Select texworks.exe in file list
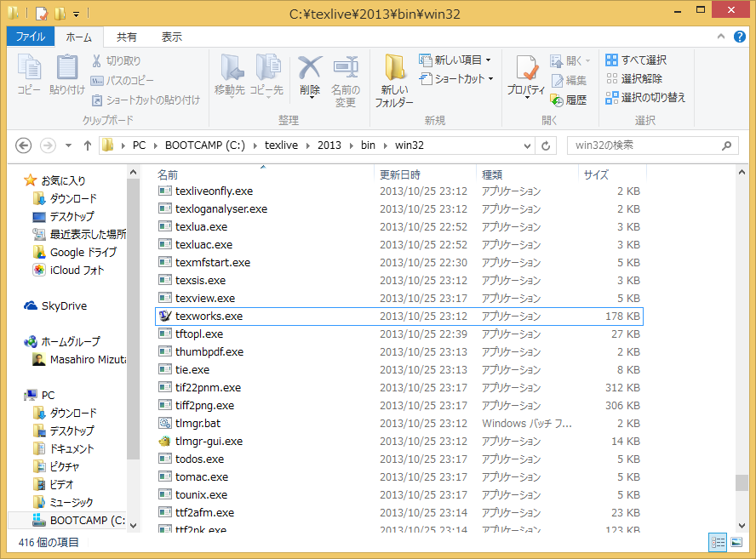756x559 pixels. pos(209,317)
